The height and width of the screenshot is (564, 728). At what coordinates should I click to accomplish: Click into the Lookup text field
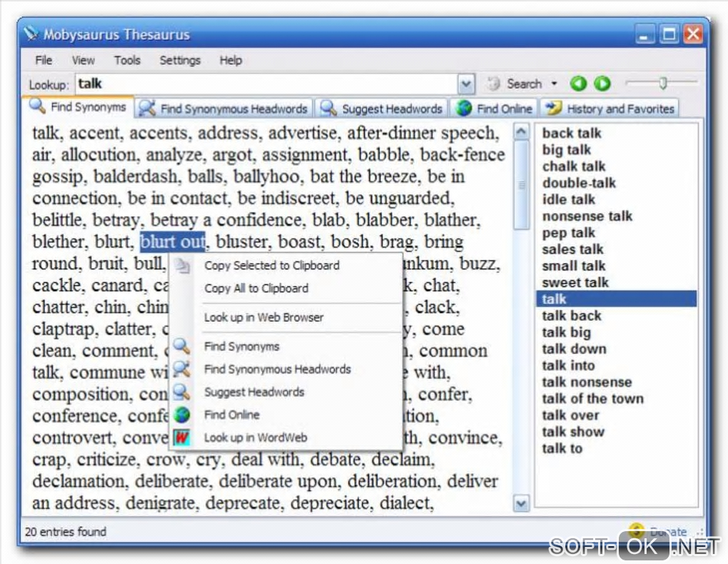[x=266, y=84]
